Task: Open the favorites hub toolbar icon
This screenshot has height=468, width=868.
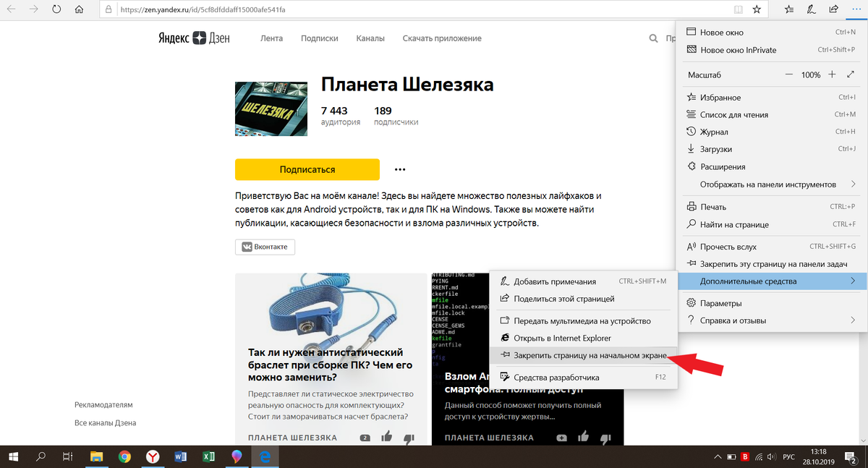Action: click(789, 10)
